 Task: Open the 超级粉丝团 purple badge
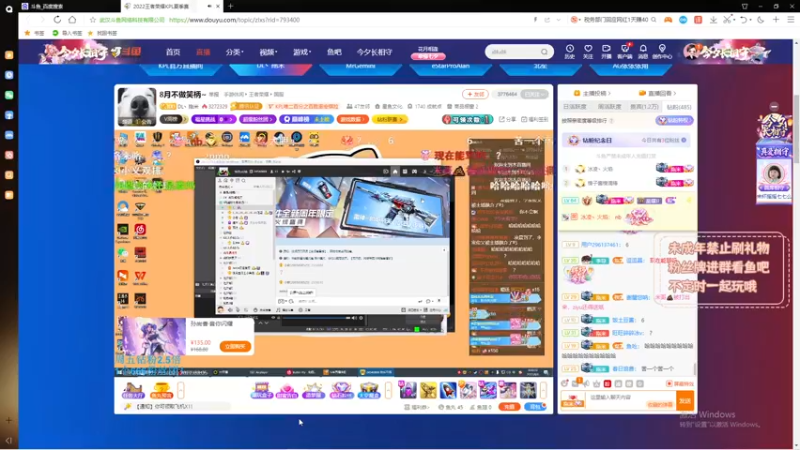pyautogui.click(x=258, y=119)
